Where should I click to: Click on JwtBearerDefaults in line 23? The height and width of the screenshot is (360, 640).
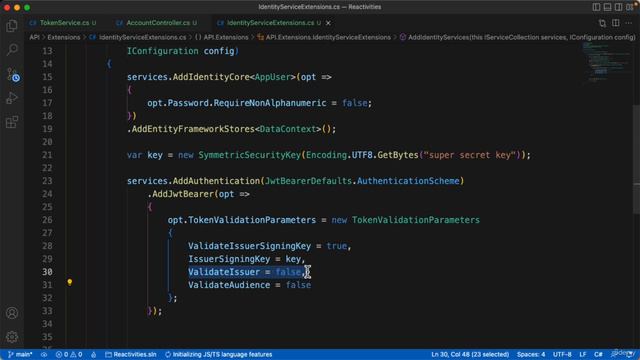coord(308,181)
